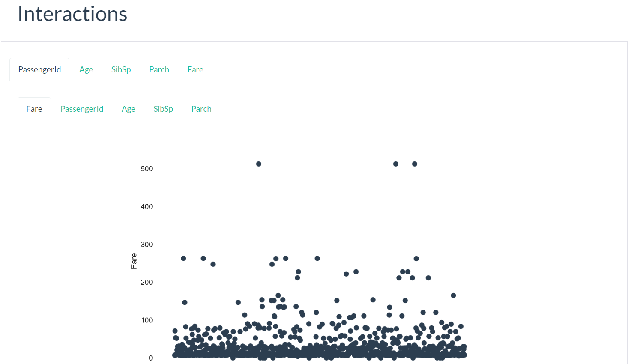631x364 pixels.
Task: Click the Interactions heading
Action: (x=72, y=14)
